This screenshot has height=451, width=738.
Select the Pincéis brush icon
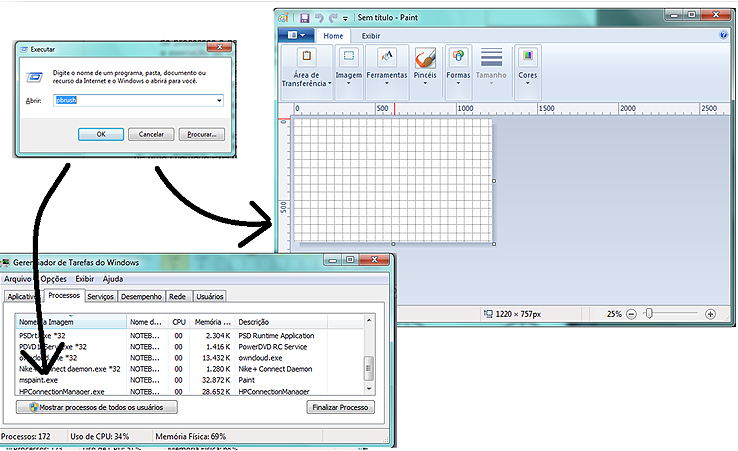point(425,58)
